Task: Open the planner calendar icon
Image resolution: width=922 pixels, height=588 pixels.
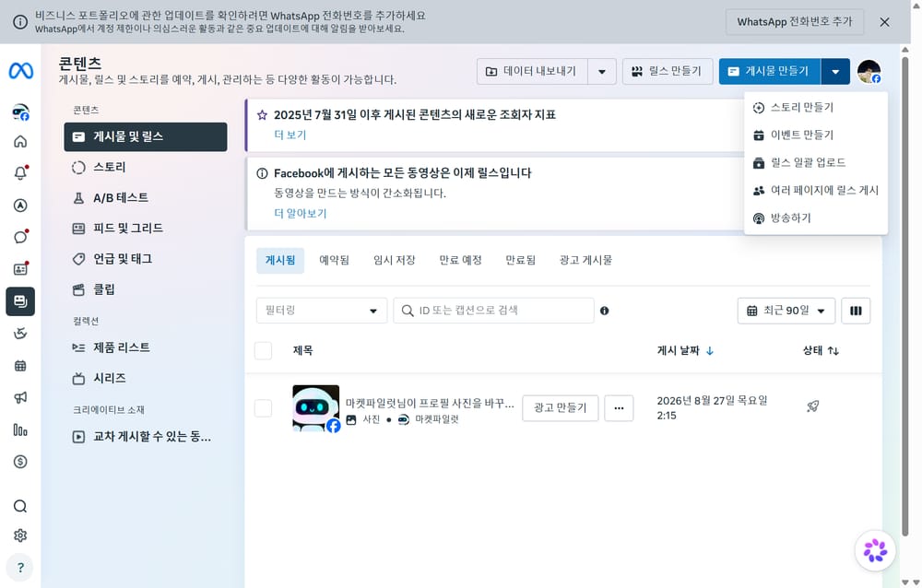Action: tap(20, 366)
